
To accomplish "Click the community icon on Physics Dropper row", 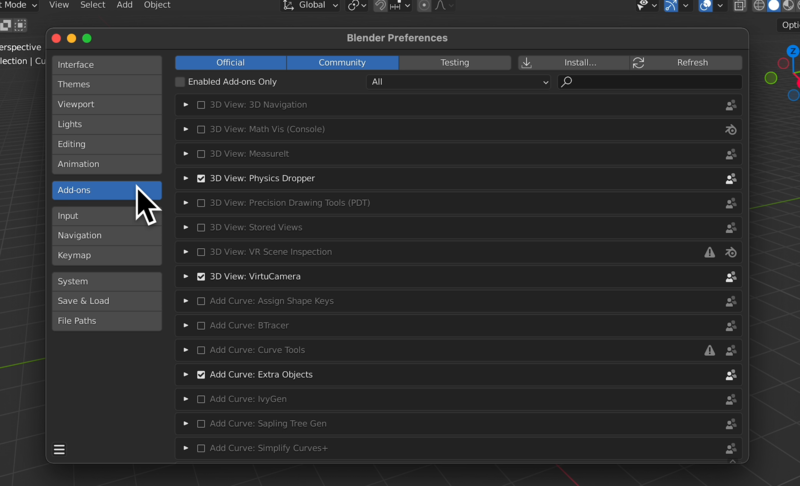I will pos(731,178).
